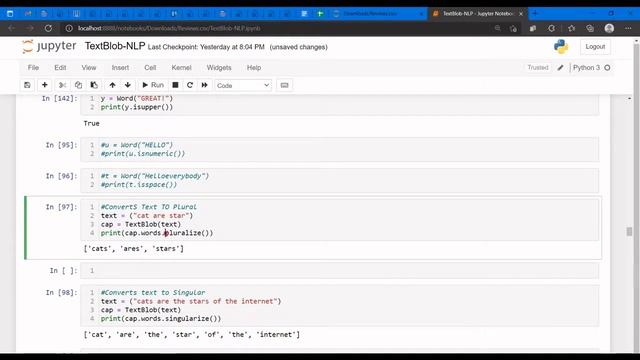The image size is (640, 360).
Task: Cut selected cells with the scissors icon
Action: 62,85
